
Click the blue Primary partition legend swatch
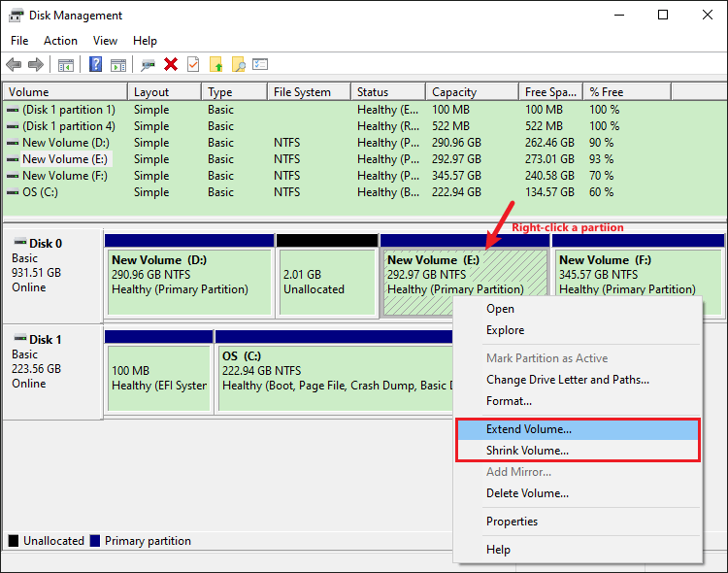(95, 541)
